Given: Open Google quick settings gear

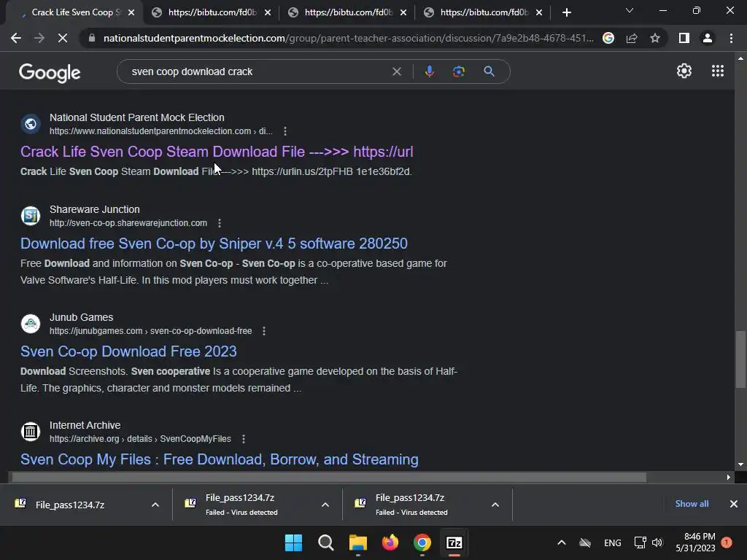Looking at the screenshot, I should pos(684,71).
